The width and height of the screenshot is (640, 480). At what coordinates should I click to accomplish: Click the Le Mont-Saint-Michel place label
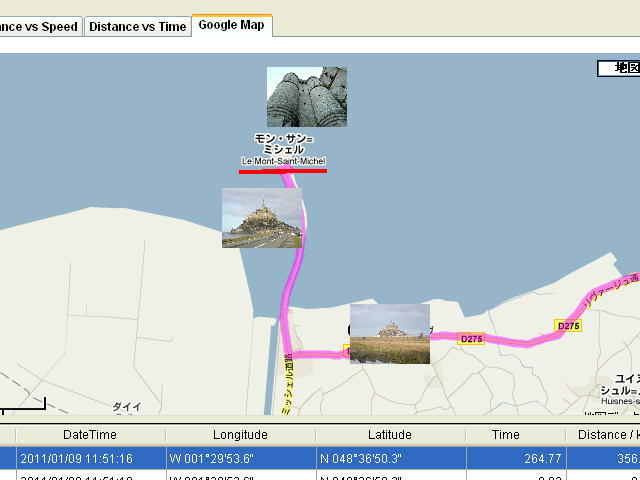pyautogui.click(x=283, y=161)
